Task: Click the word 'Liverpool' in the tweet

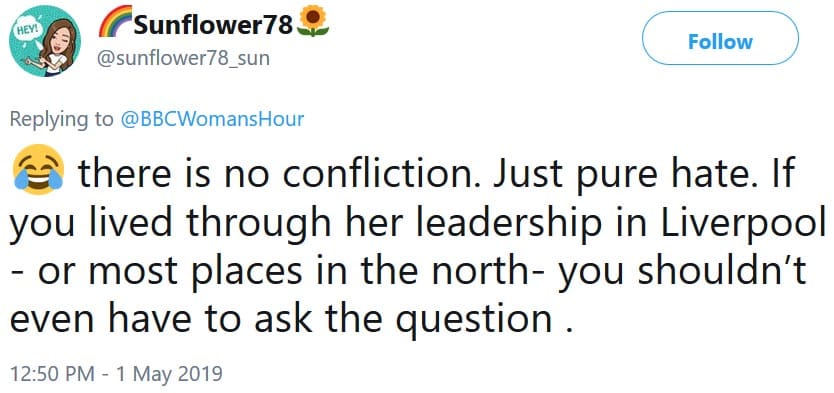Action: click(x=745, y=222)
